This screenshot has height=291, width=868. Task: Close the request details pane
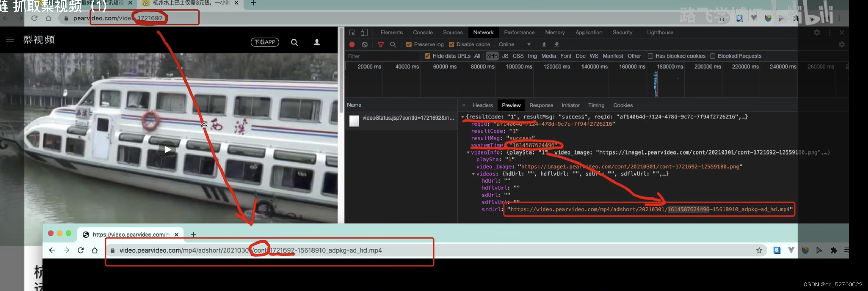click(x=464, y=105)
